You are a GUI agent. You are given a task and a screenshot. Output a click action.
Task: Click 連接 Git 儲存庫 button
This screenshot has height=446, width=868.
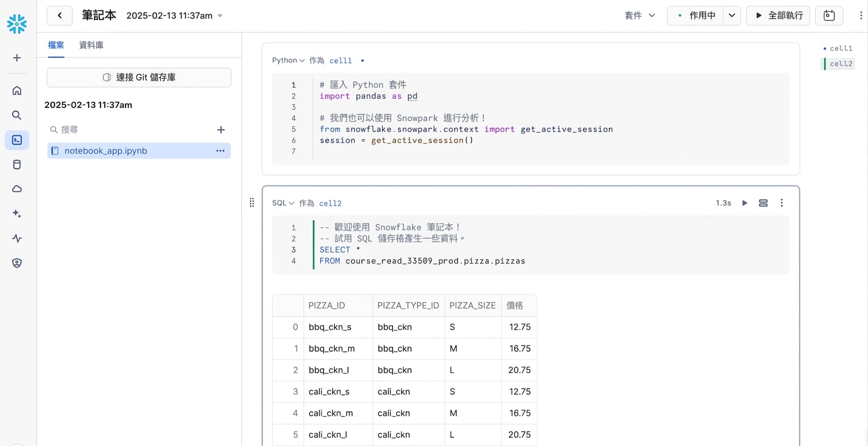pos(139,78)
